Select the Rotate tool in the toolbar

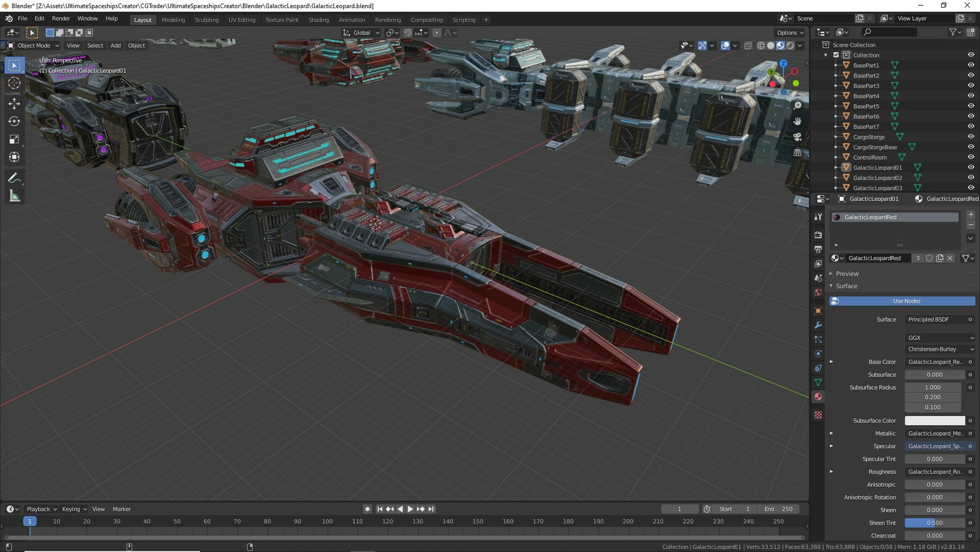[15, 121]
